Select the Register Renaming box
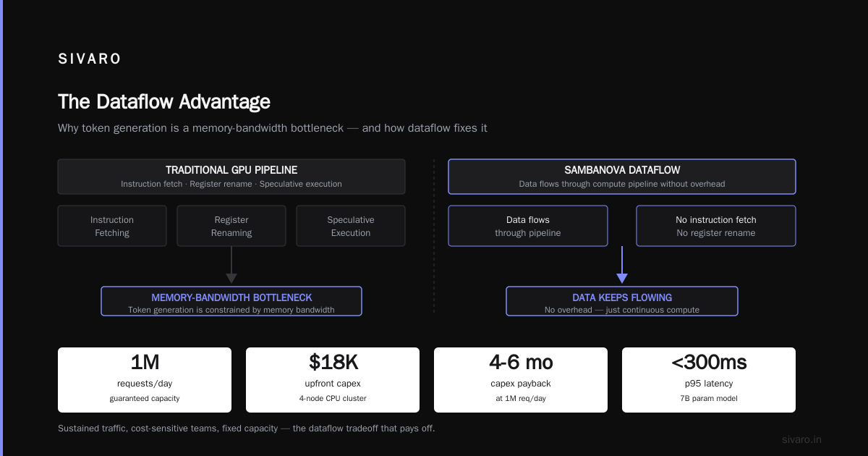 (231, 226)
